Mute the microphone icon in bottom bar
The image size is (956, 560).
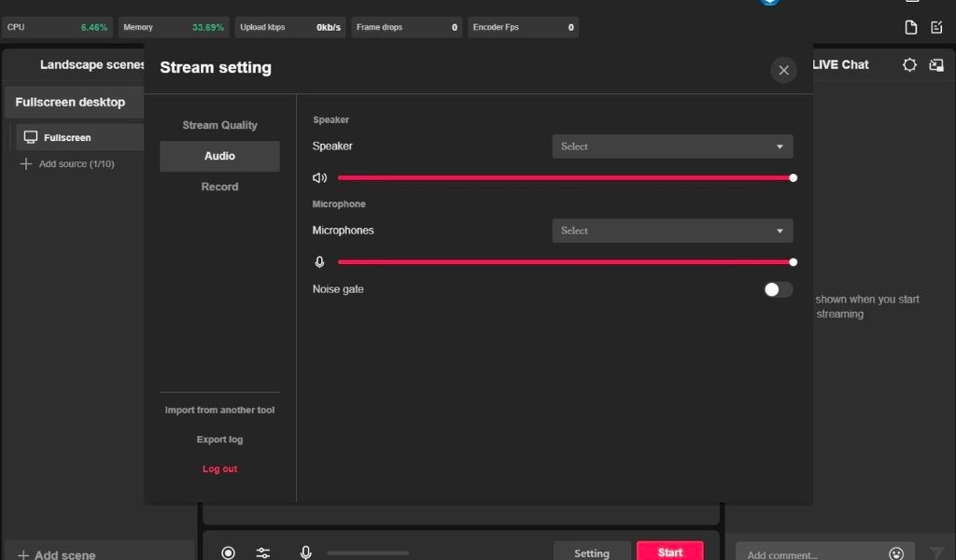coord(306,553)
